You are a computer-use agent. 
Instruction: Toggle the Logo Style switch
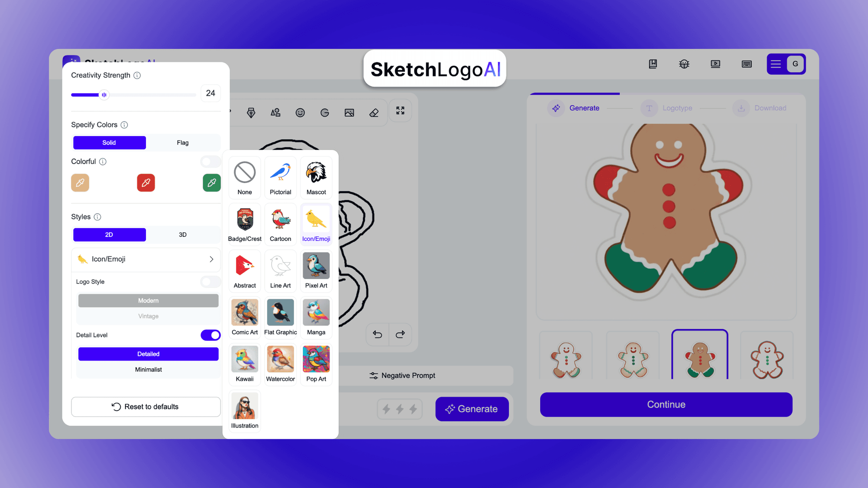click(210, 281)
